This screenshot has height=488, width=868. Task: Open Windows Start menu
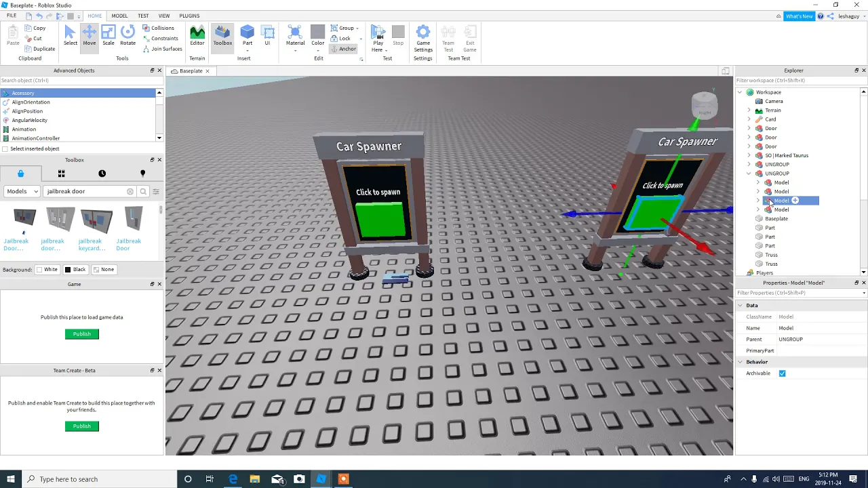click(x=11, y=479)
